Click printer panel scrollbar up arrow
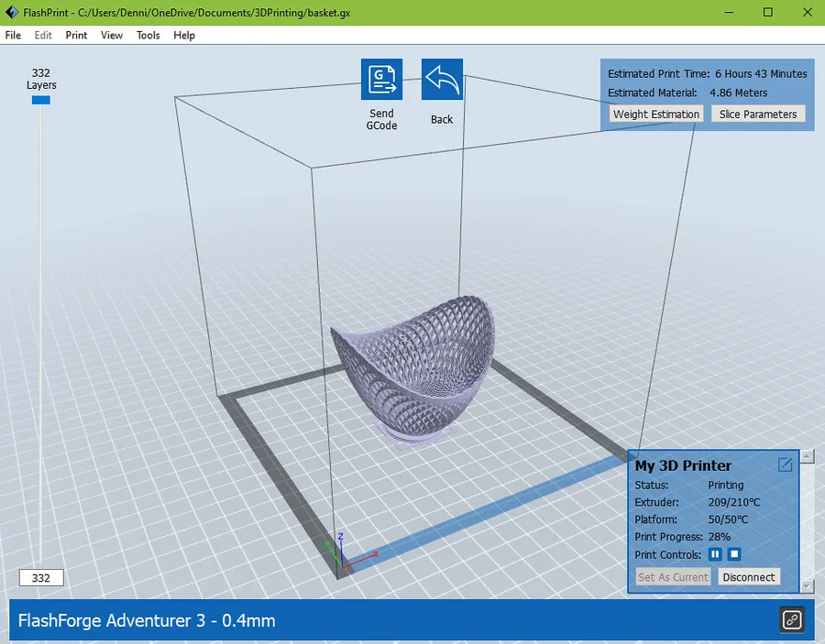Screen dimensions: 825x644 pos(807,456)
